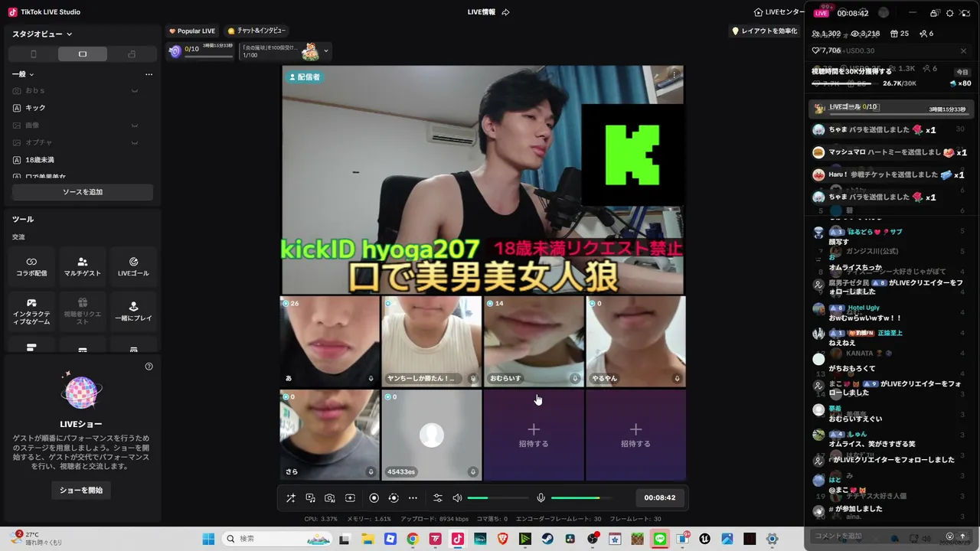The image size is (980, 551).
Task: Open the magic wand effects tool
Action: (291, 497)
